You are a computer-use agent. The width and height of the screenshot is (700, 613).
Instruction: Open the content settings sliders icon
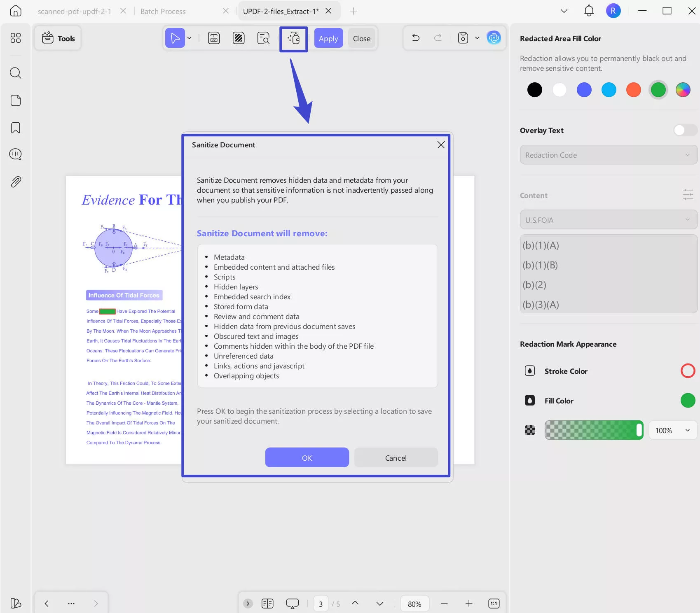point(688,195)
